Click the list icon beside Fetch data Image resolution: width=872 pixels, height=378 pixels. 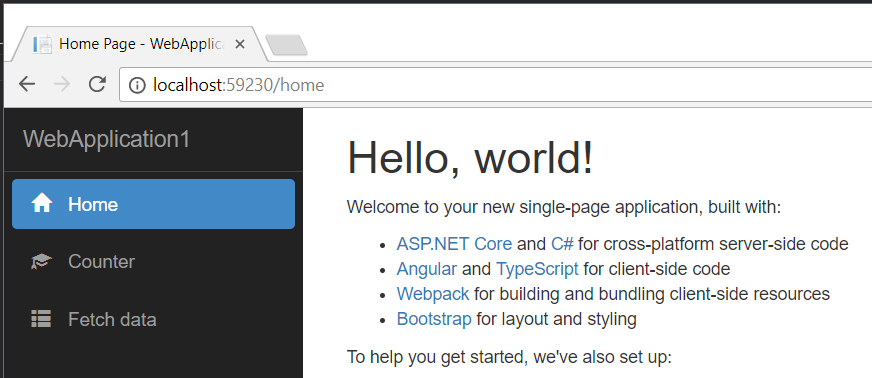(x=42, y=320)
